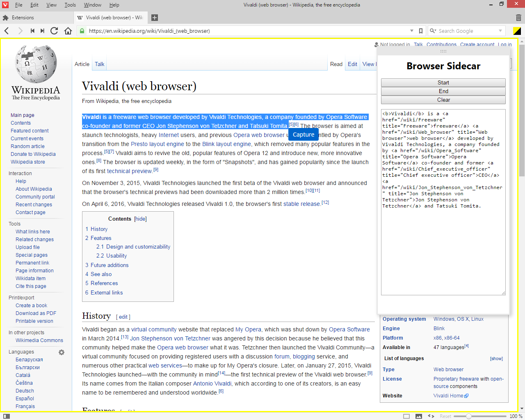Open the Help menu
This screenshot has width=525, height=420.
114,5
